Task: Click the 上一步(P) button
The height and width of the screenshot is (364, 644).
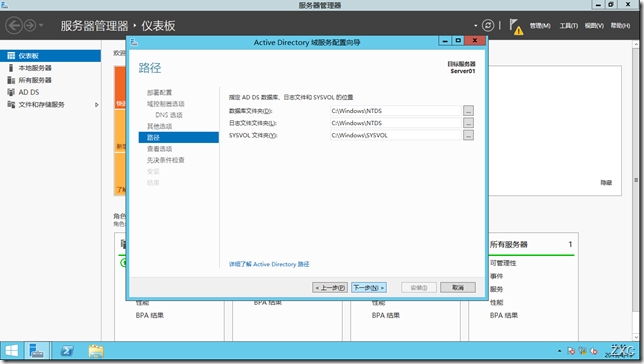Action: tap(330, 288)
